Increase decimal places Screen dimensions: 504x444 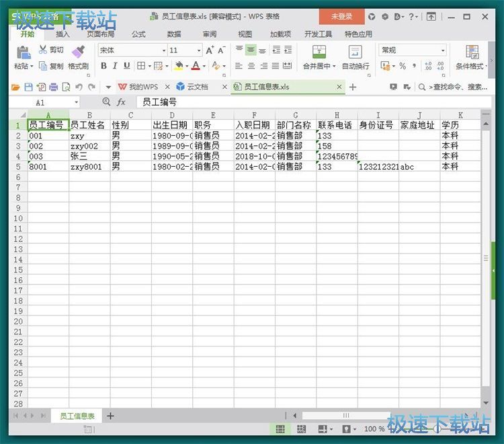[x=428, y=66]
